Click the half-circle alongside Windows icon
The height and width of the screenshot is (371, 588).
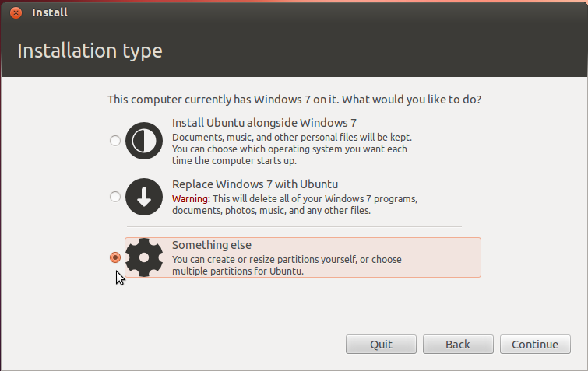point(144,141)
